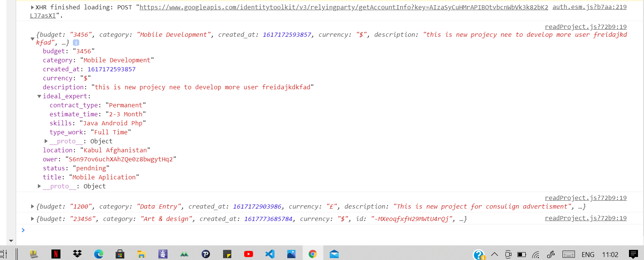Select skills "Java Android Php" row
Viewport: 644px width, 260px height.
coord(98,123)
